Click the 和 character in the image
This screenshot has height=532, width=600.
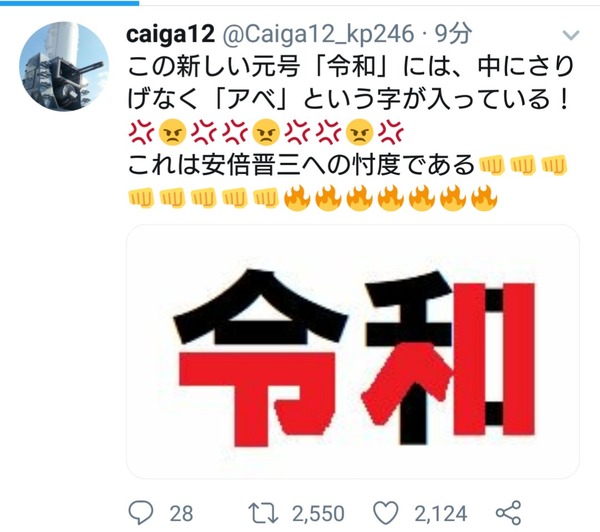click(x=447, y=359)
